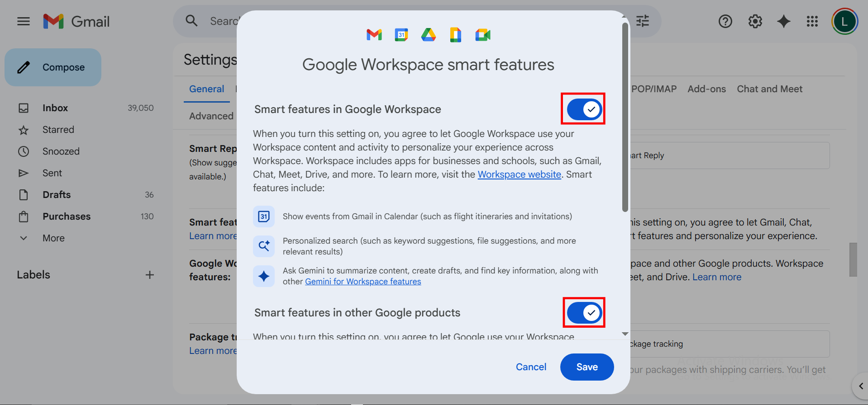Open the Google apps grid

tap(812, 21)
